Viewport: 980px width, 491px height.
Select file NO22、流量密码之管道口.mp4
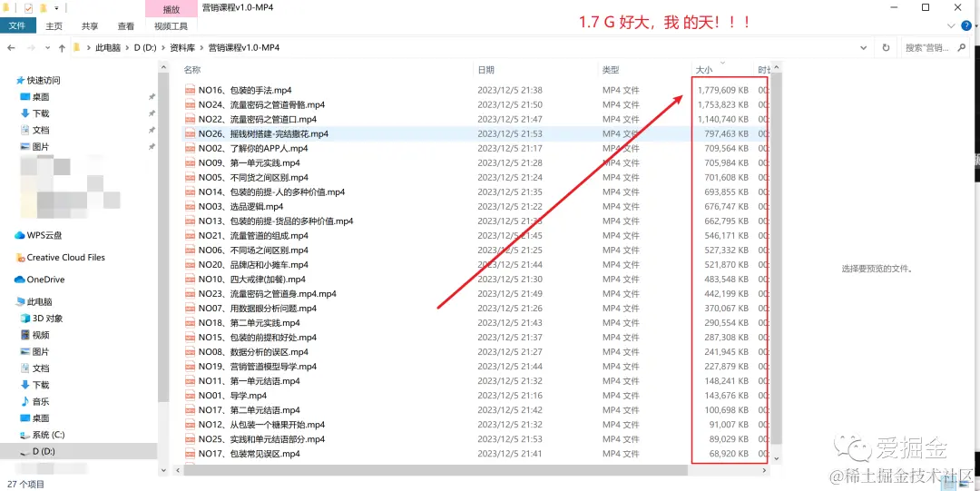tap(257, 119)
